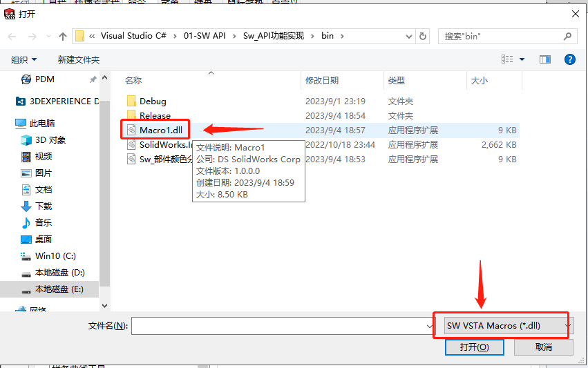Click the "bin" breadcrumb segment
The image size is (588, 368).
[328, 36]
